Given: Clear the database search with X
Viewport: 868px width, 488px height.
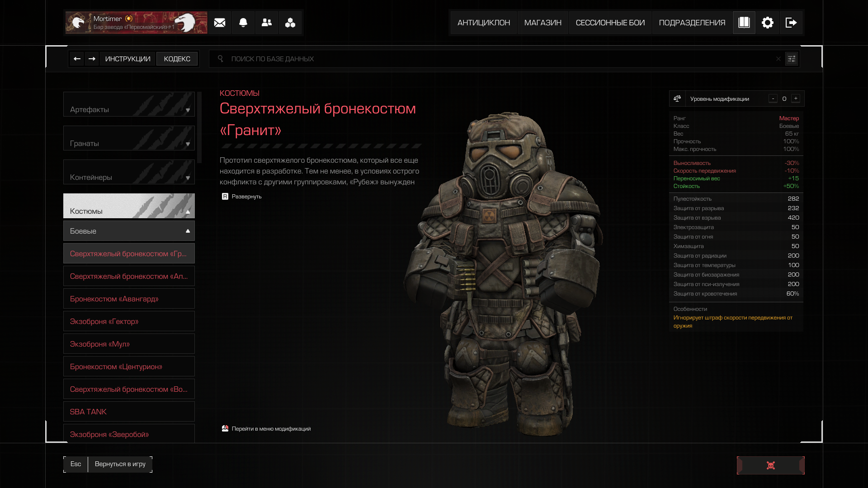Looking at the screenshot, I should click(778, 59).
